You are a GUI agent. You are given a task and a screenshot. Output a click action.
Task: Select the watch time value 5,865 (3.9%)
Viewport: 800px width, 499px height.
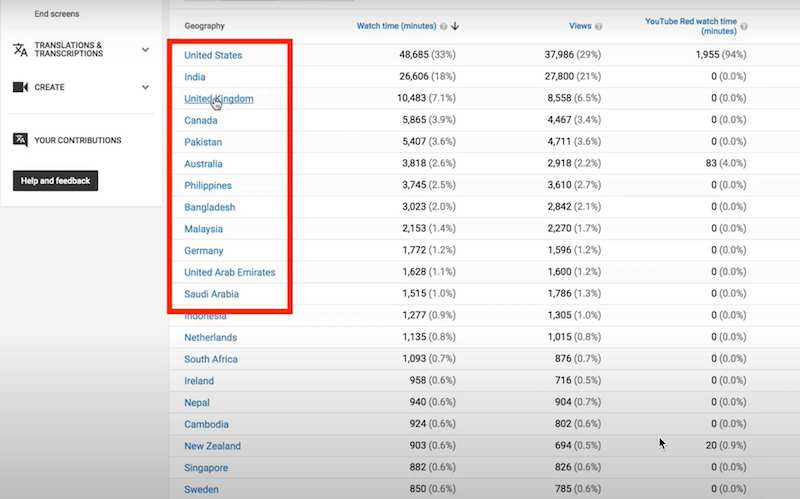(429, 120)
